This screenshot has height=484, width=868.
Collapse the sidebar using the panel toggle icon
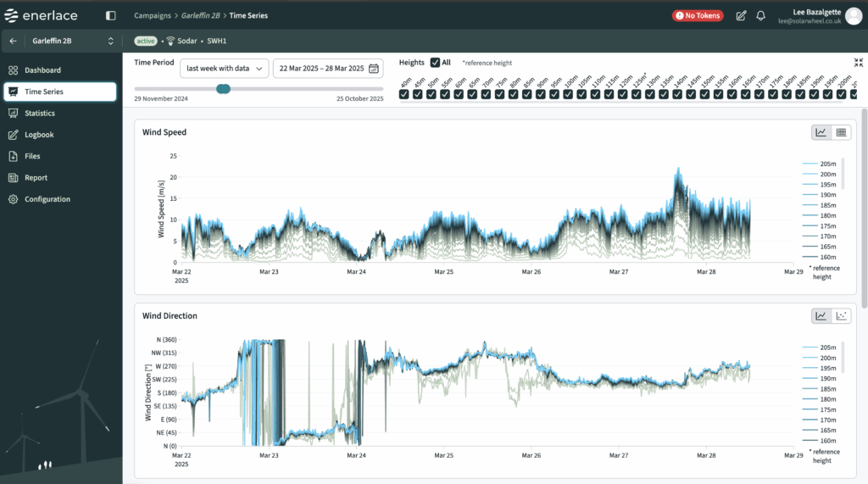pos(111,15)
